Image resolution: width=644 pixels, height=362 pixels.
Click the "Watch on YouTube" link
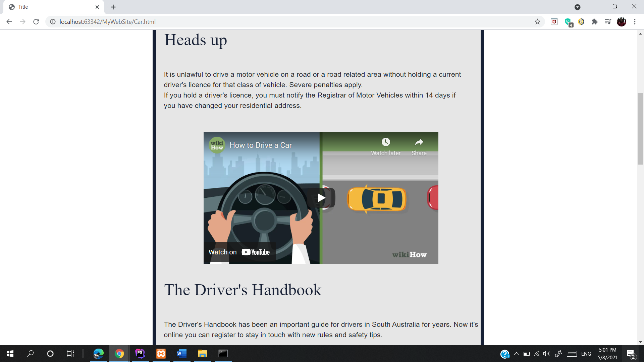click(239, 252)
